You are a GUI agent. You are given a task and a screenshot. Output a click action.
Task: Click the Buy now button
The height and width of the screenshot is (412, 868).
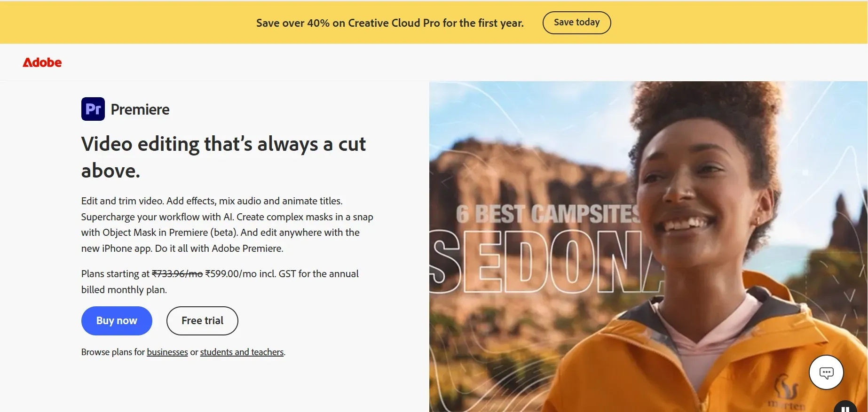(x=116, y=320)
